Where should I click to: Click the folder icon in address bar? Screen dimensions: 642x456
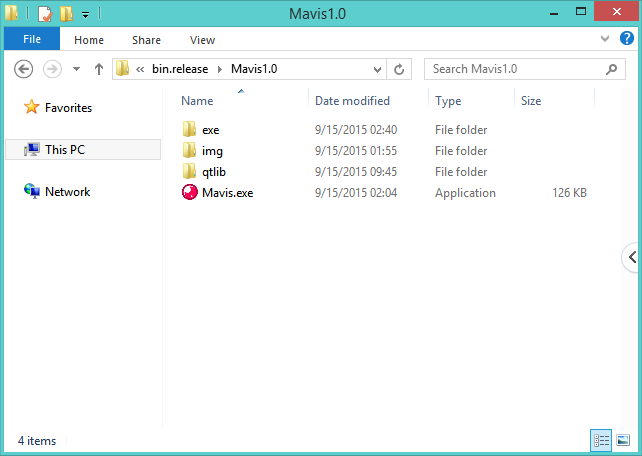point(122,68)
